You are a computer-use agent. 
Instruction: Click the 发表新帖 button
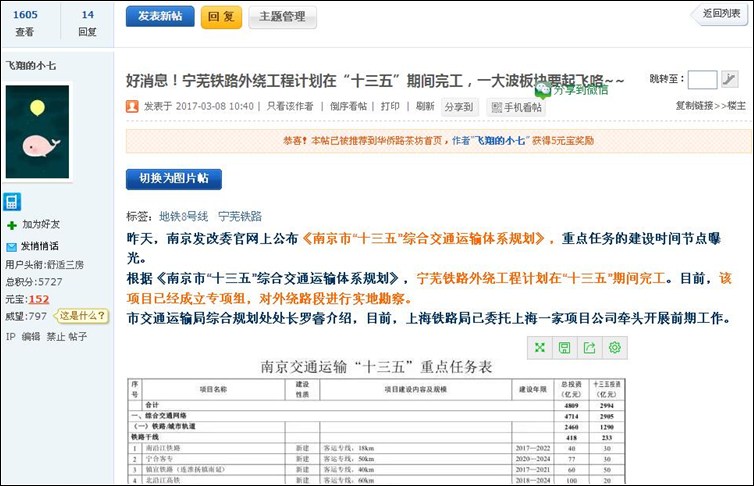pos(160,16)
